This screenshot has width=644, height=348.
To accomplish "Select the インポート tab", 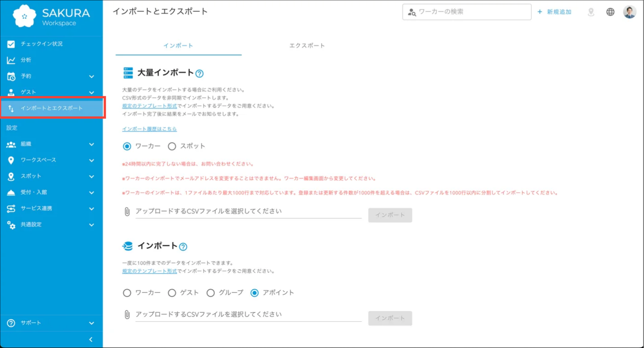I will [x=178, y=45].
